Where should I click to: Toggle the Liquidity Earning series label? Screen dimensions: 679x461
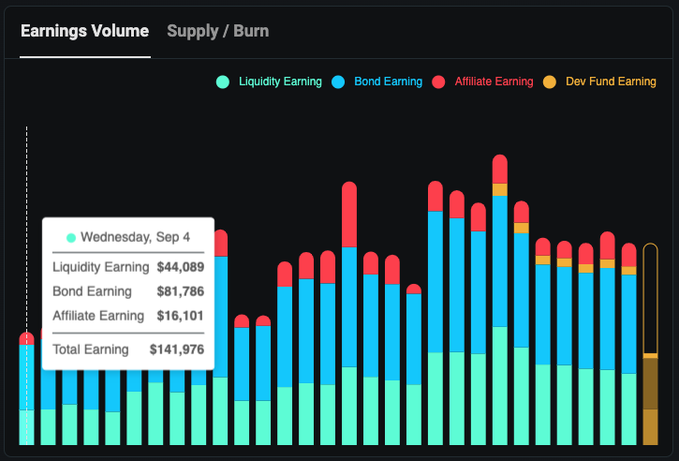pyautogui.click(x=280, y=82)
